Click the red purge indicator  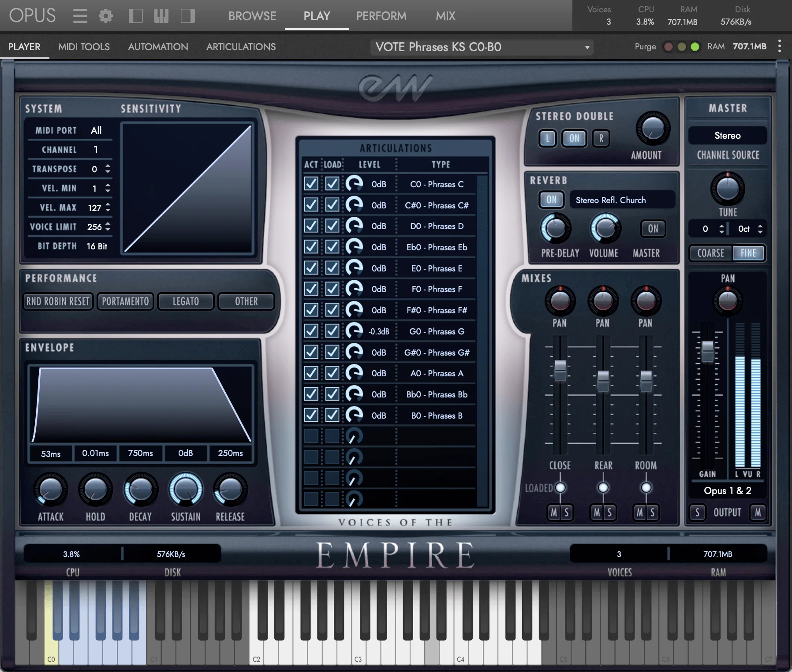pos(669,47)
